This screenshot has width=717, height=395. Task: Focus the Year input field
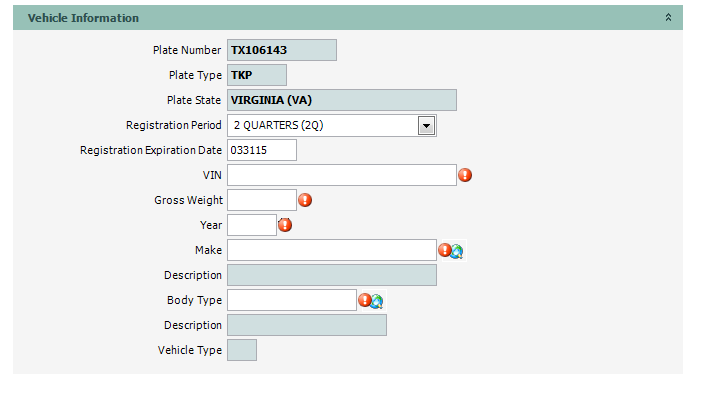click(x=251, y=225)
